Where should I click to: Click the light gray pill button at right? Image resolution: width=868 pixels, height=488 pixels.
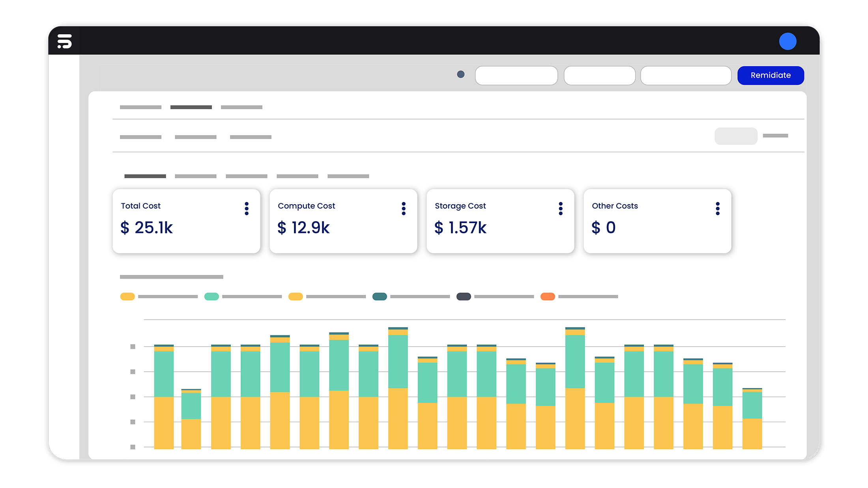pyautogui.click(x=736, y=136)
